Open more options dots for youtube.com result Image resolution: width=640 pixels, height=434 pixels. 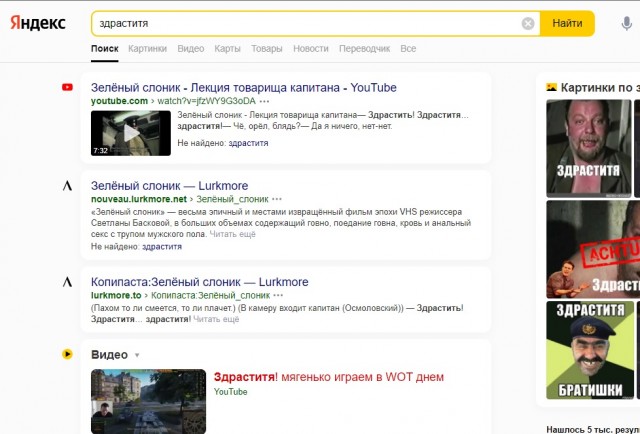[264, 101]
